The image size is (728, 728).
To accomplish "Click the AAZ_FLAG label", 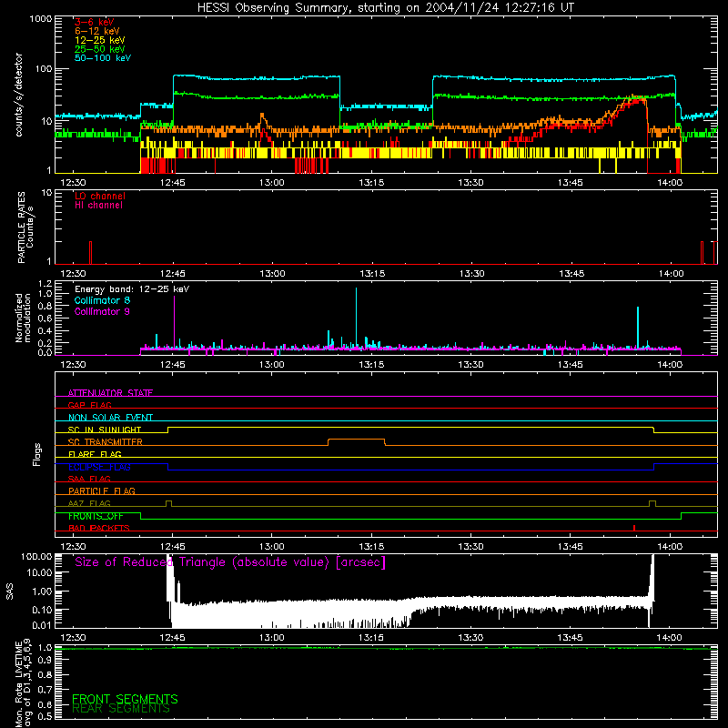I will click(89, 503).
